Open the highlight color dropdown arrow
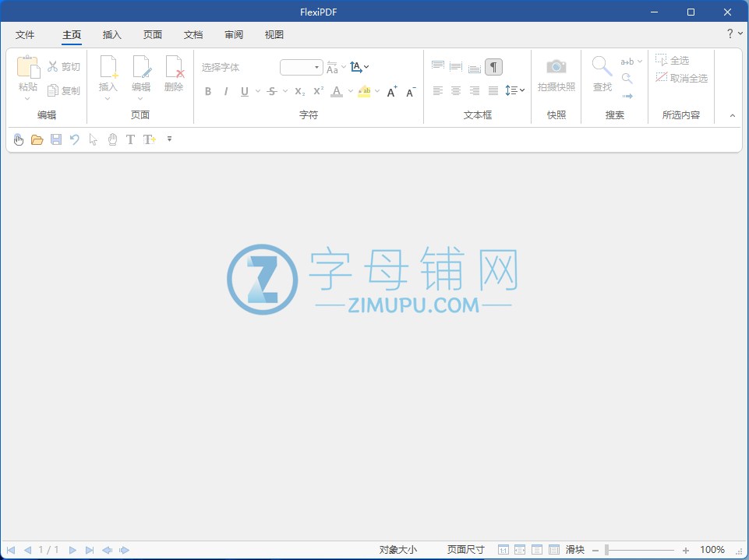This screenshot has width=749, height=560. click(x=377, y=90)
